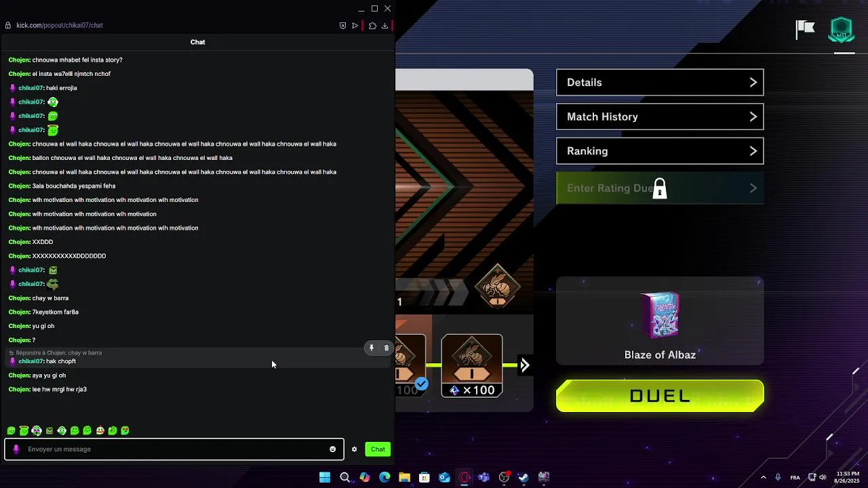Insert the last heart-eyes quick emote
Image resolution: width=868 pixels, height=488 pixels.
125,430
